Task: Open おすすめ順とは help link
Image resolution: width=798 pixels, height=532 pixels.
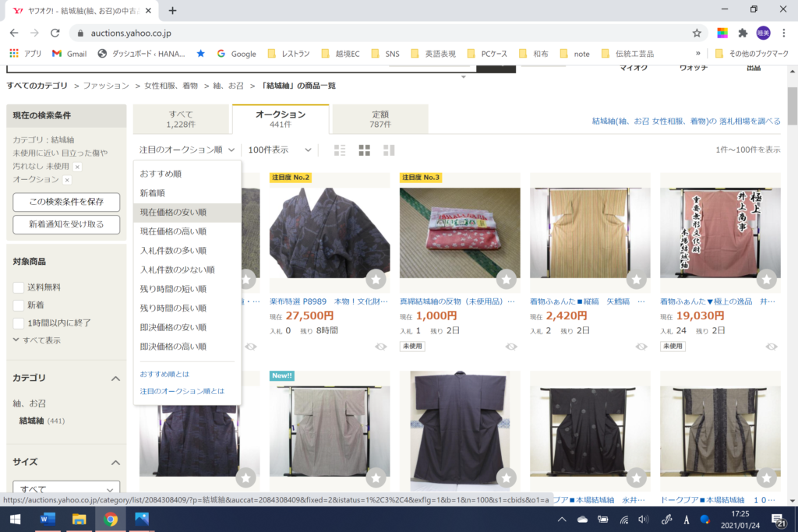Action: 164,374
